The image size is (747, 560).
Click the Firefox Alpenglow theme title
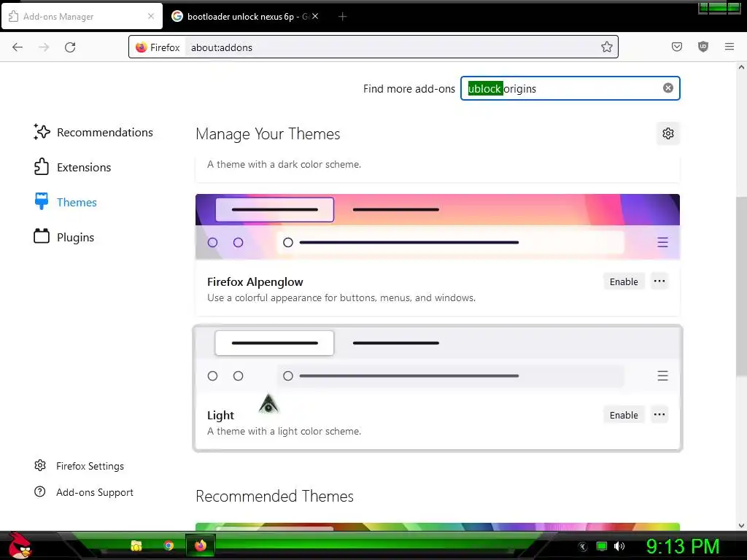255,282
